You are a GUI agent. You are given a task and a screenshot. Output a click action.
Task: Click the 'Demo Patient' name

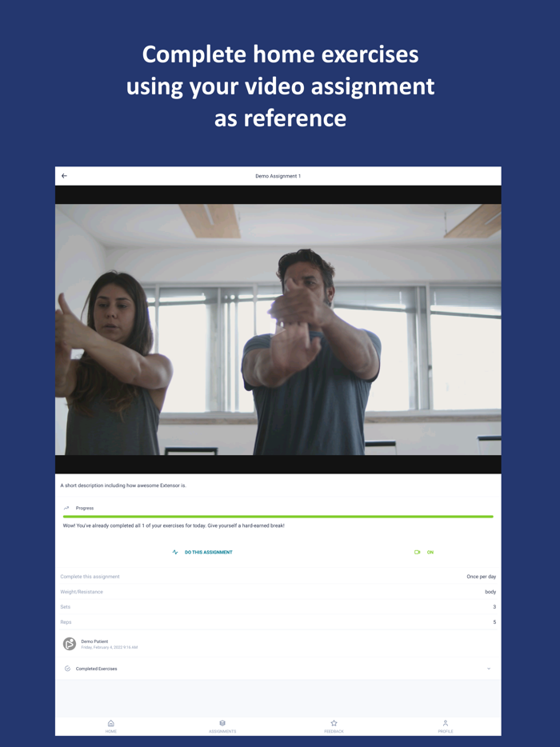94,641
